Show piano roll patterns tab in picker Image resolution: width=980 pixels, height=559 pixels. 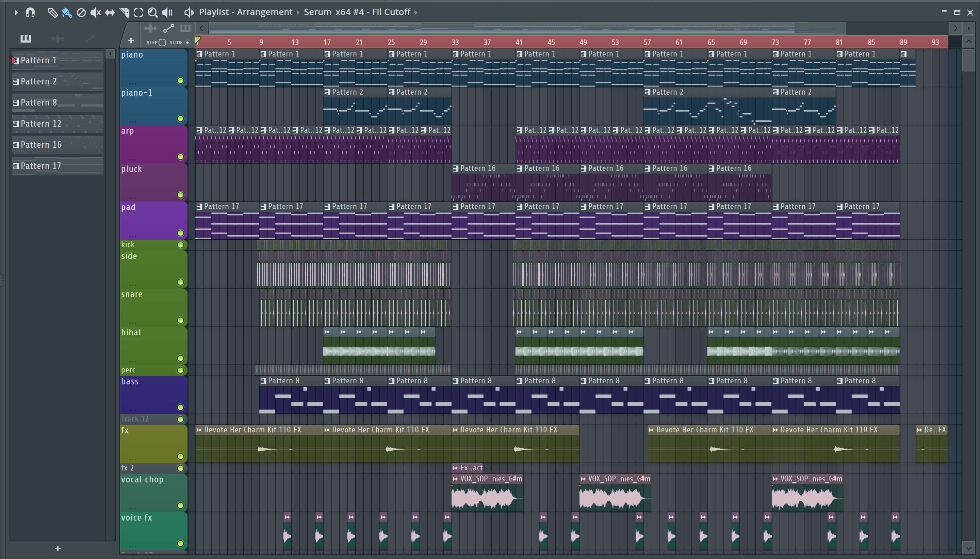(x=26, y=38)
